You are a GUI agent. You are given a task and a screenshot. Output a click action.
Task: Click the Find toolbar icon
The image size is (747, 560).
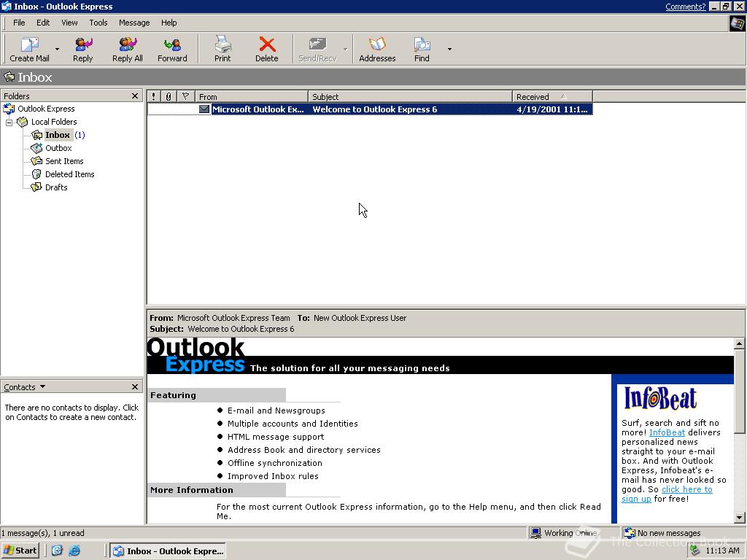[x=422, y=44]
